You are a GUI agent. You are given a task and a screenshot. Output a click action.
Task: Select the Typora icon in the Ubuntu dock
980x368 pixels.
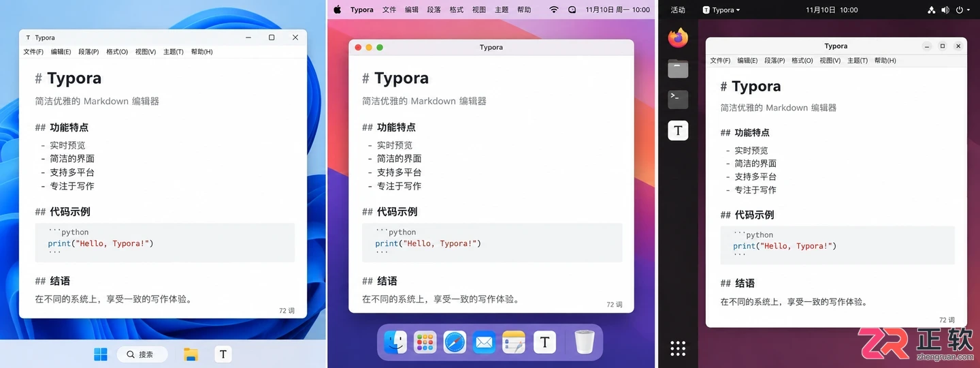tap(678, 130)
